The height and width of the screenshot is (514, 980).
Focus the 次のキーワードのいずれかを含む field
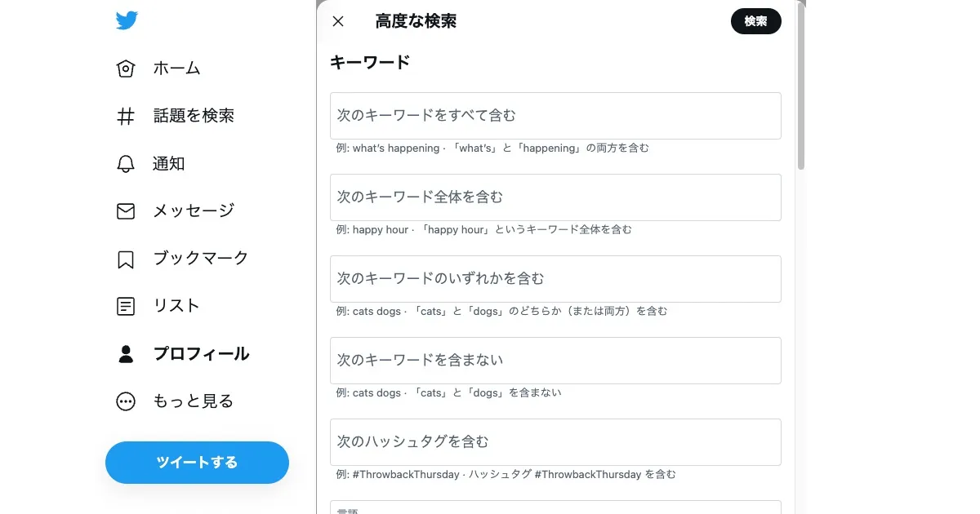click(x=555, y=279)
